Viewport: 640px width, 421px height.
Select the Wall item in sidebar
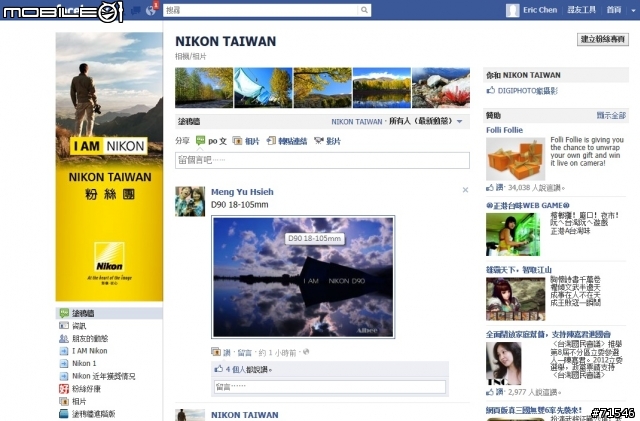tap(109, 313)
